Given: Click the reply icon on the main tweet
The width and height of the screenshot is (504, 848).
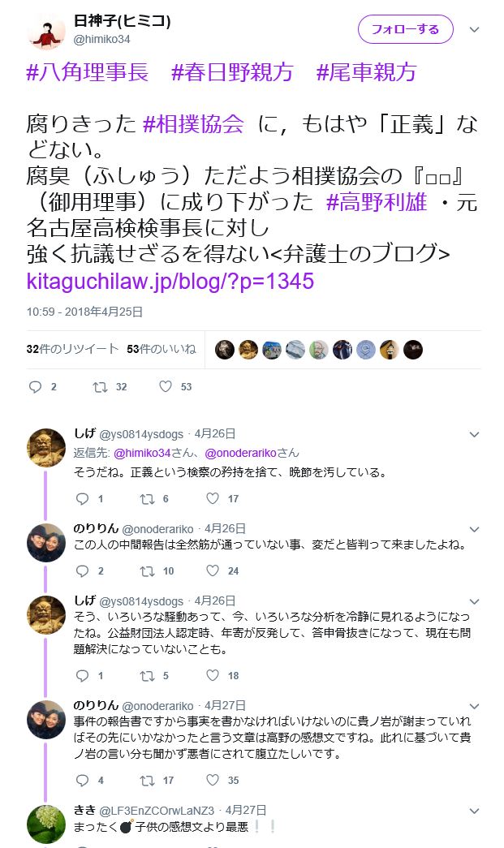Looking at the screenshot, I should click(x=35, y=387).
